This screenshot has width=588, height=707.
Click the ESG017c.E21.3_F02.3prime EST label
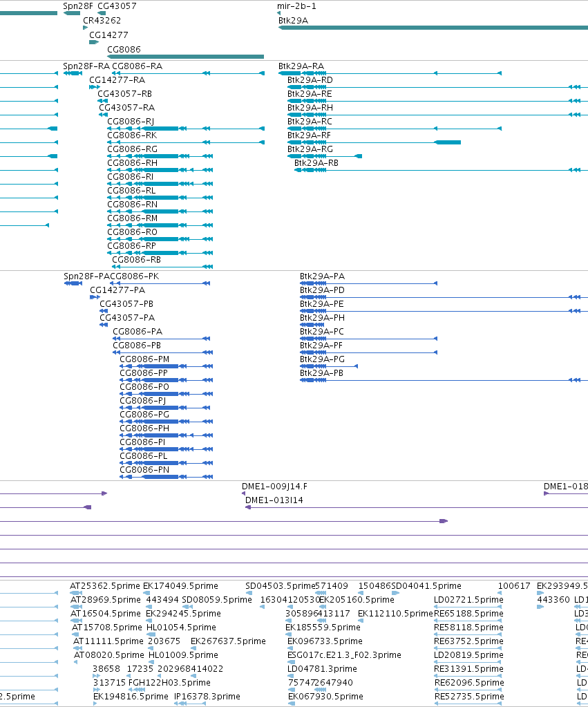click(344, 654)
